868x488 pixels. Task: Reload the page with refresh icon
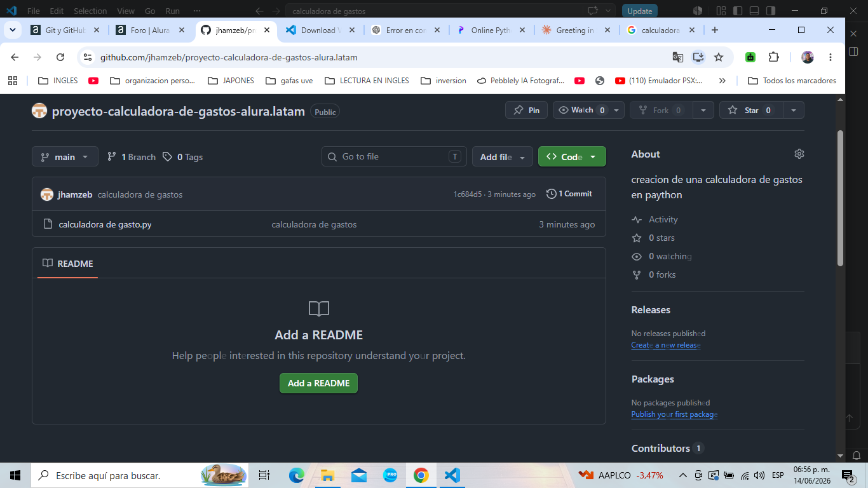(x=60, y=57)
